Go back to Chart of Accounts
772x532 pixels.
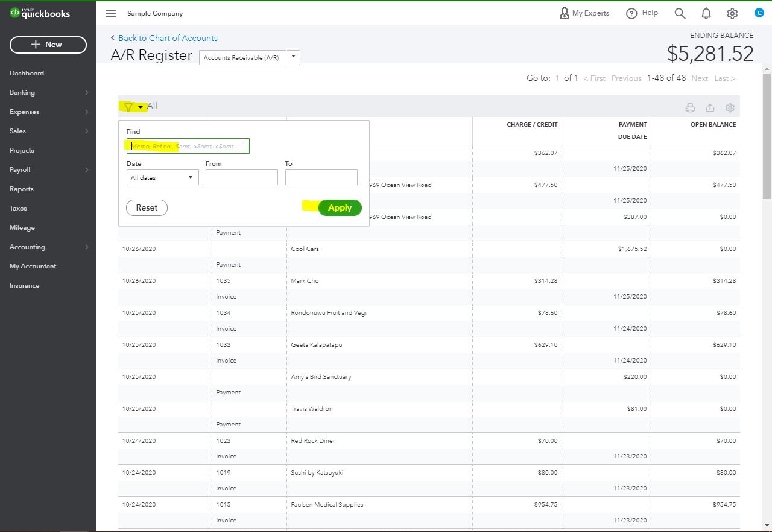click(x=164, y=38)
